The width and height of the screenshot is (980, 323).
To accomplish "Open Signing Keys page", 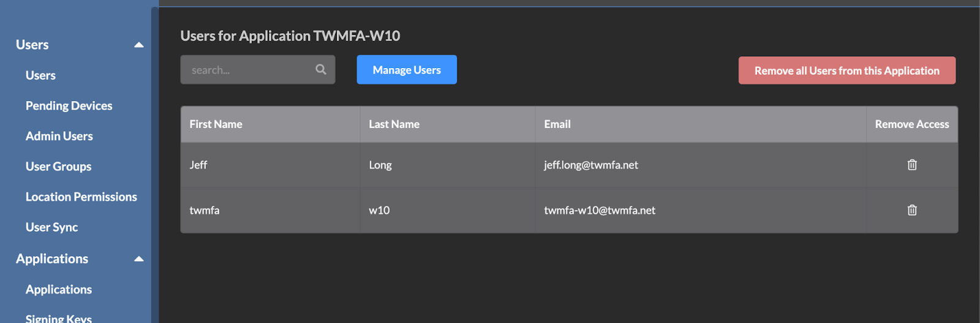I will point(59,318).
